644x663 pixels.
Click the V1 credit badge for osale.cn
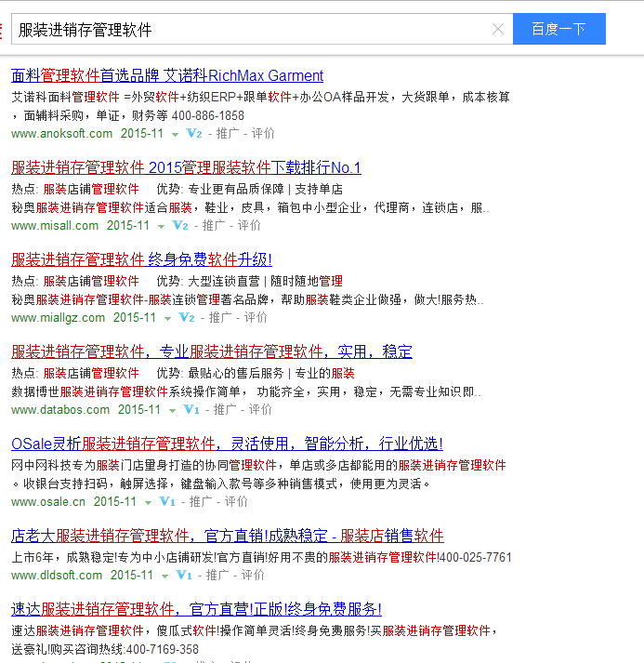167,502
